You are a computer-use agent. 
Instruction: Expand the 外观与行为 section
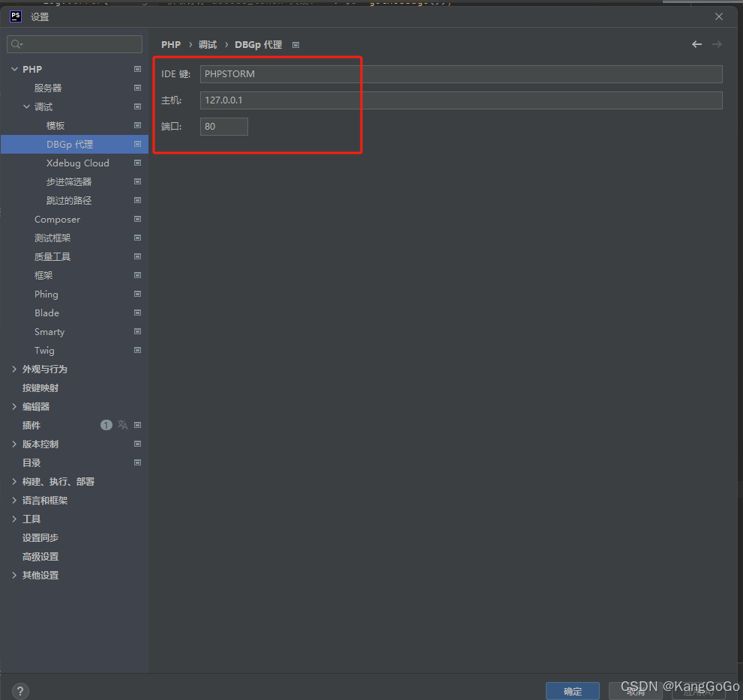(14, 369)
